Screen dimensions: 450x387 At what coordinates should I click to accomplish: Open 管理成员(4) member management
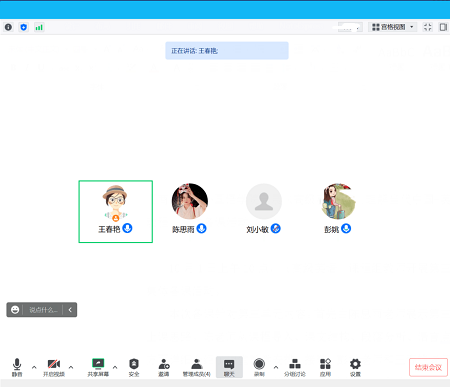tap(197, 367)
